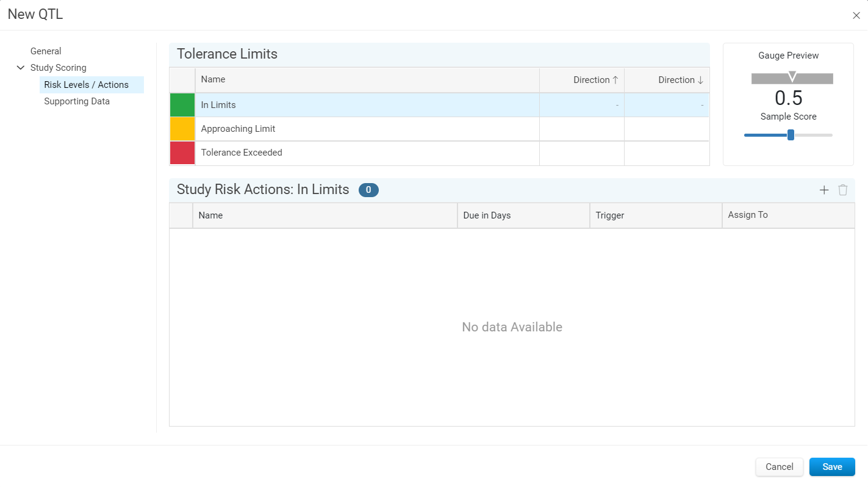Select the green In Limits color swatch

pos(182,105)
